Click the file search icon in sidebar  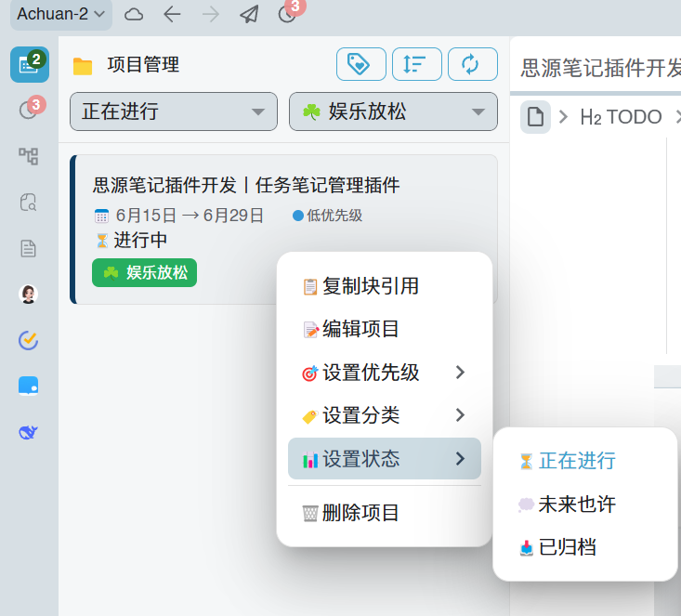coord(28,203)
